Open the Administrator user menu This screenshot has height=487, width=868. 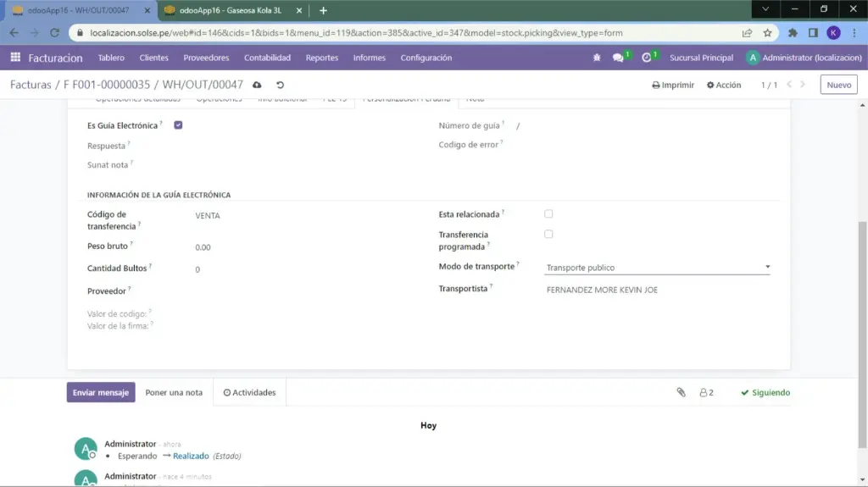(802, 58)
